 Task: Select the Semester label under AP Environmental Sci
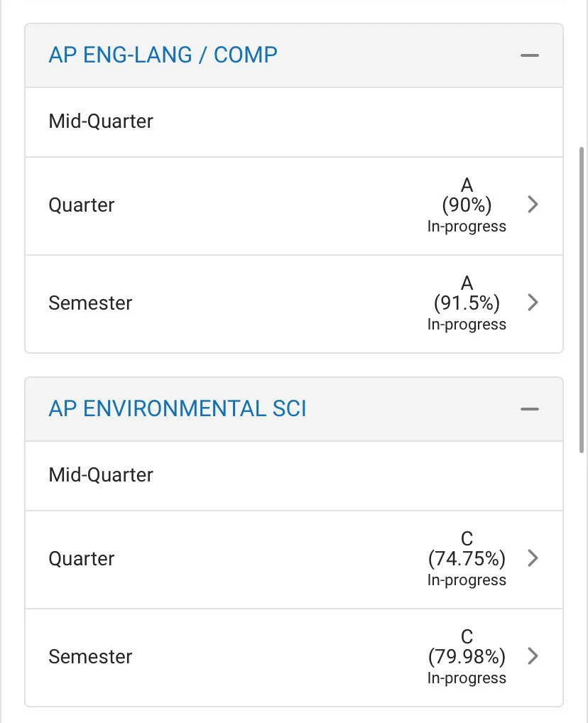click(x=90, y=657)
